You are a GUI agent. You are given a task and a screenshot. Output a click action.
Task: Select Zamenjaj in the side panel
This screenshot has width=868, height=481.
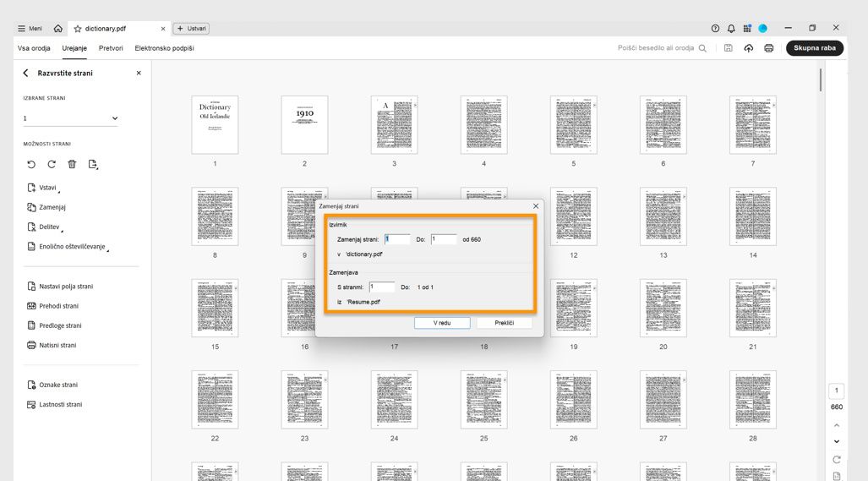pyautogui.click(x=46, y=207)
